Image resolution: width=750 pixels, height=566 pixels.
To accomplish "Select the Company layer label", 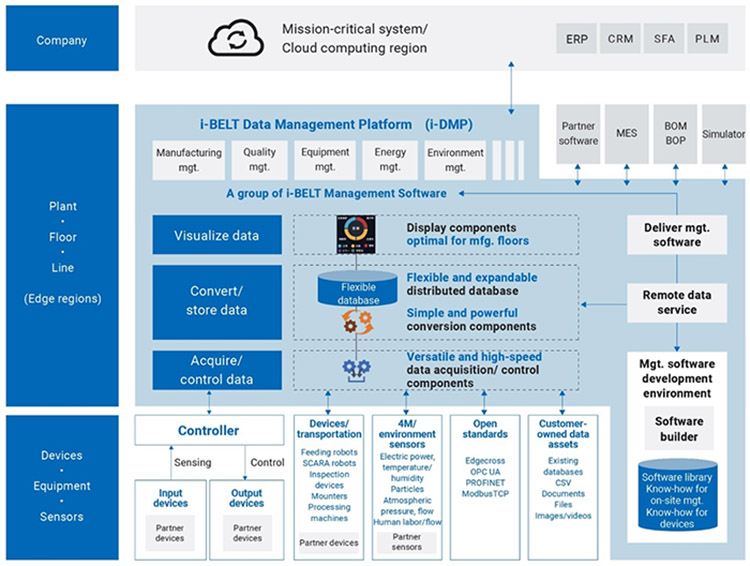I will coord(62,41).
